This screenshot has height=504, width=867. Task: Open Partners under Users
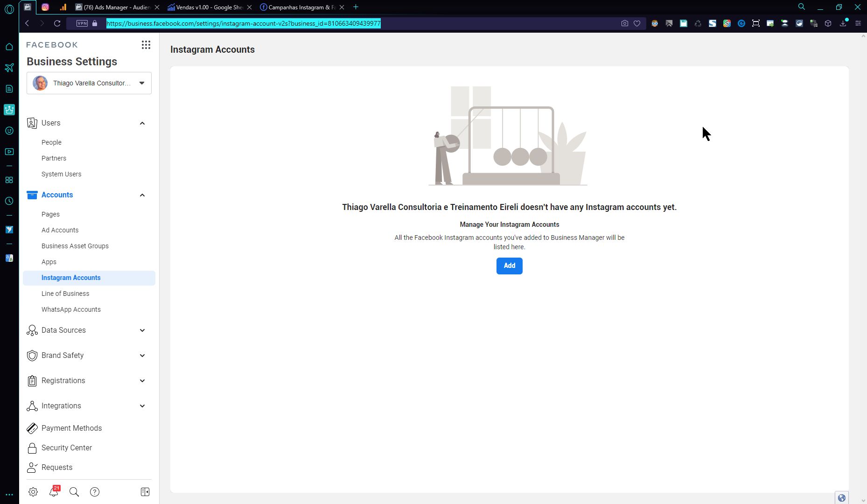click(54, 158)
